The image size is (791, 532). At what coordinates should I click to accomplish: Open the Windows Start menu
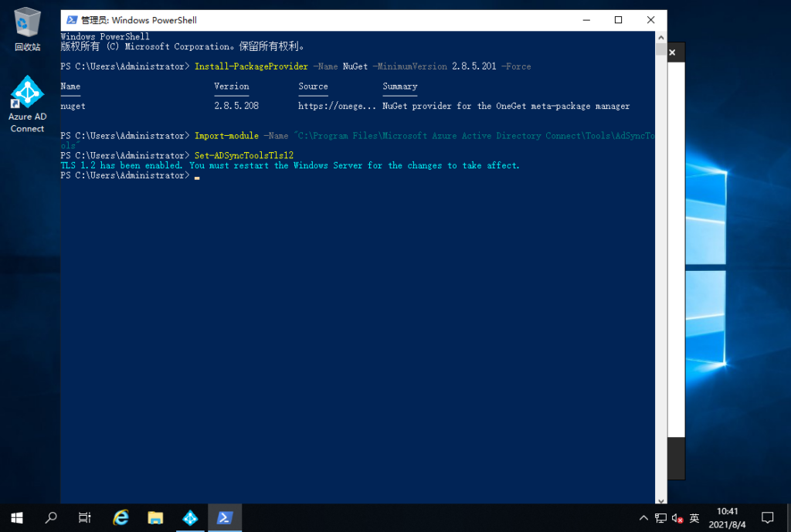[x=16, y=518]
